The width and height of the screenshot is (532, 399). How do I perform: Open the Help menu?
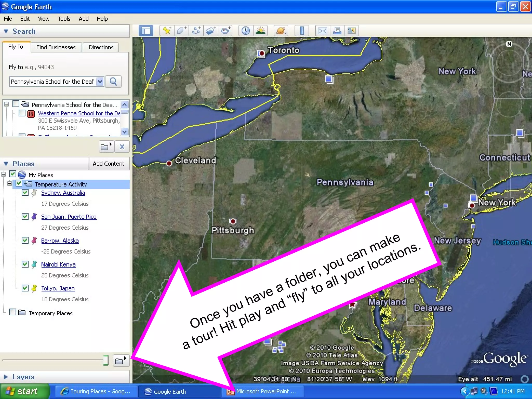pyautogui.click(x=102, y=19)
